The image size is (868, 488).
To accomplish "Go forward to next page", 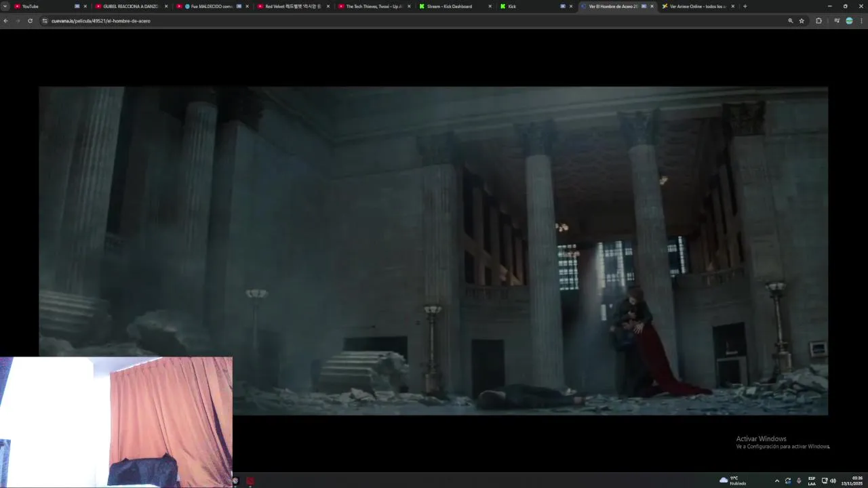I will (x=18, y=21).
